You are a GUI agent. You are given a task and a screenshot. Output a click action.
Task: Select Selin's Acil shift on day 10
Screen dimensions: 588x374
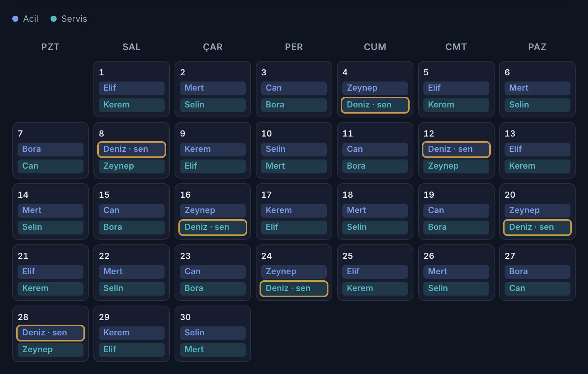point(294,149)
